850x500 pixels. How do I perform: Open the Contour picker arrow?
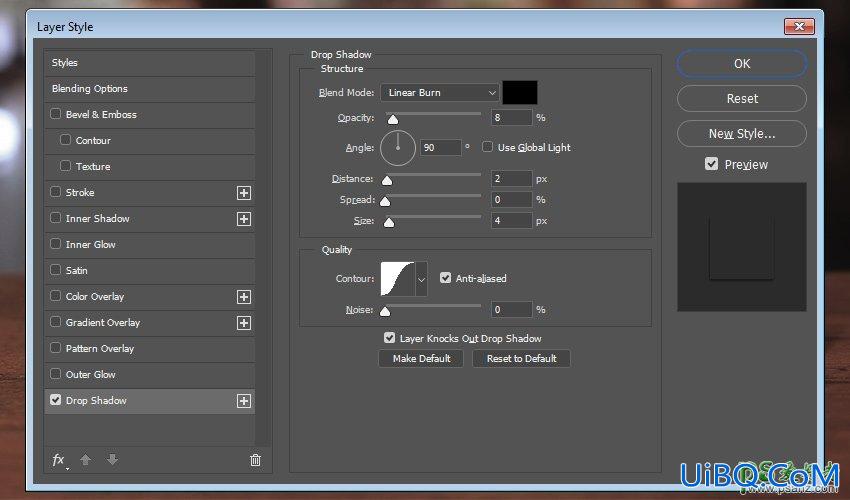coord(421,279)
